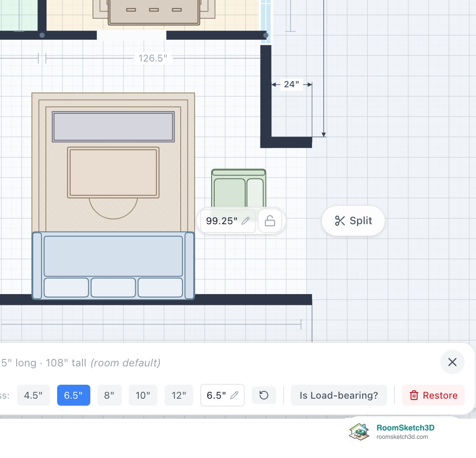Click the 108" tall room default text
The image size is (476, 458).
point(103,363)
